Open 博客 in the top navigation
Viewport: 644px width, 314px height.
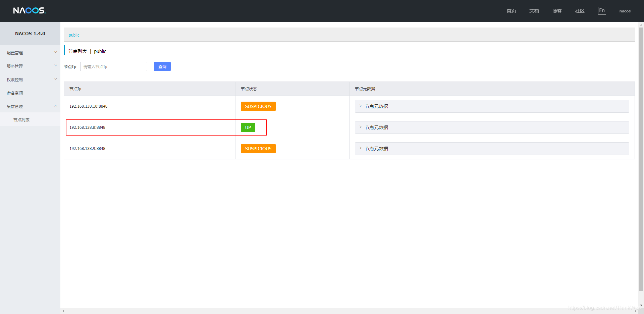point(557,11)
